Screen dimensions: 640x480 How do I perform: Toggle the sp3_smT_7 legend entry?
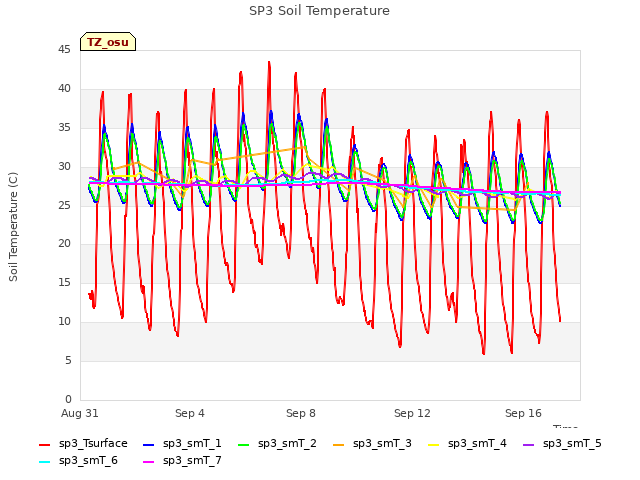coord(182,461)
